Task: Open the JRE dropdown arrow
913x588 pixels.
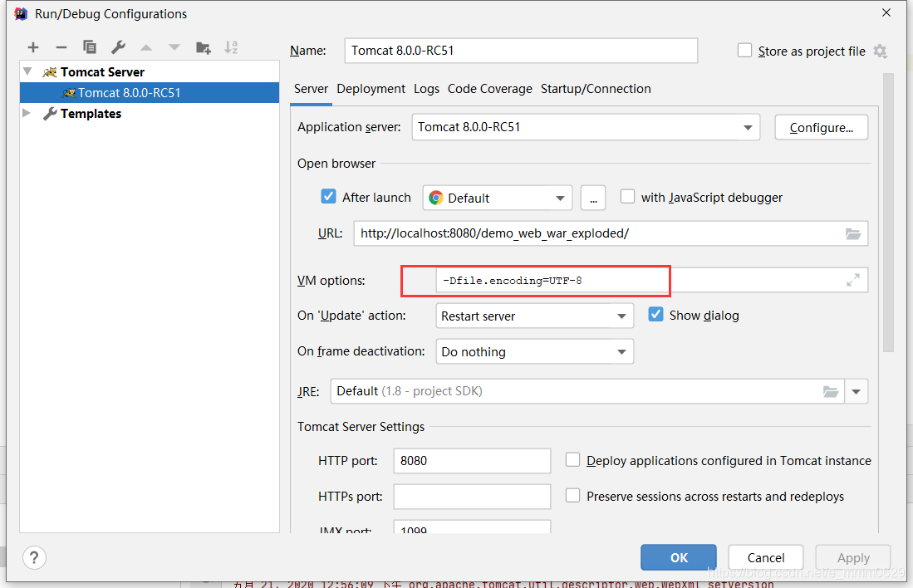Action: click(856, 391)
